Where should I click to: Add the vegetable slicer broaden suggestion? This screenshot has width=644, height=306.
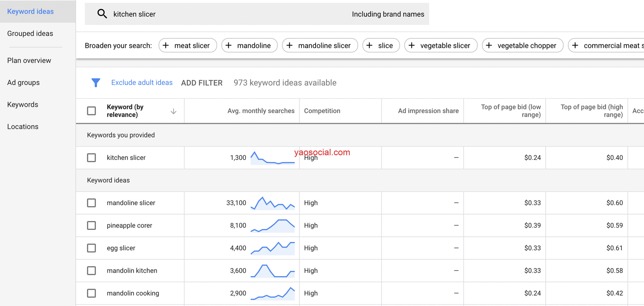coord(441,45)
